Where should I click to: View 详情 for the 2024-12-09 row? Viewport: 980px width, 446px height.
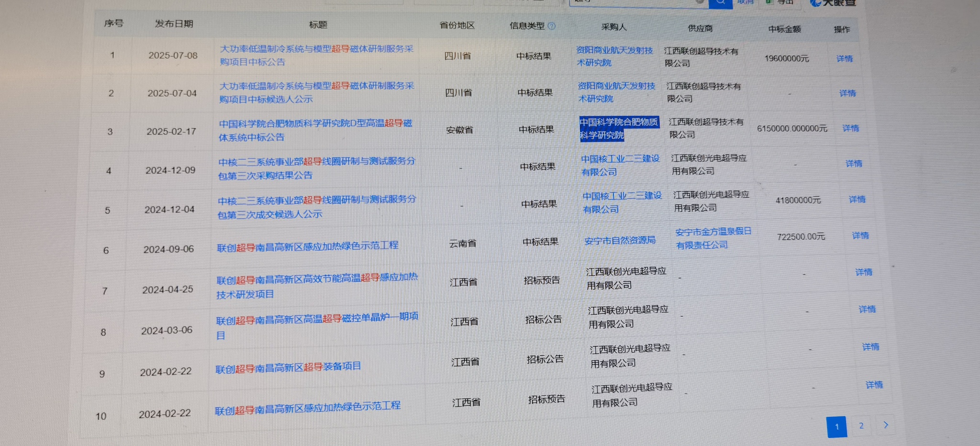click(854, 164)
